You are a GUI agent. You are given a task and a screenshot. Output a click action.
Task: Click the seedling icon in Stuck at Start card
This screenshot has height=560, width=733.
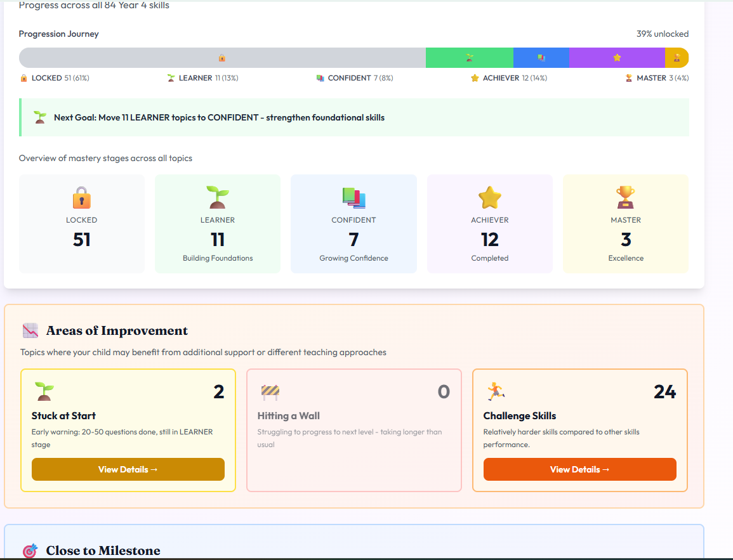tap(44, 391)
